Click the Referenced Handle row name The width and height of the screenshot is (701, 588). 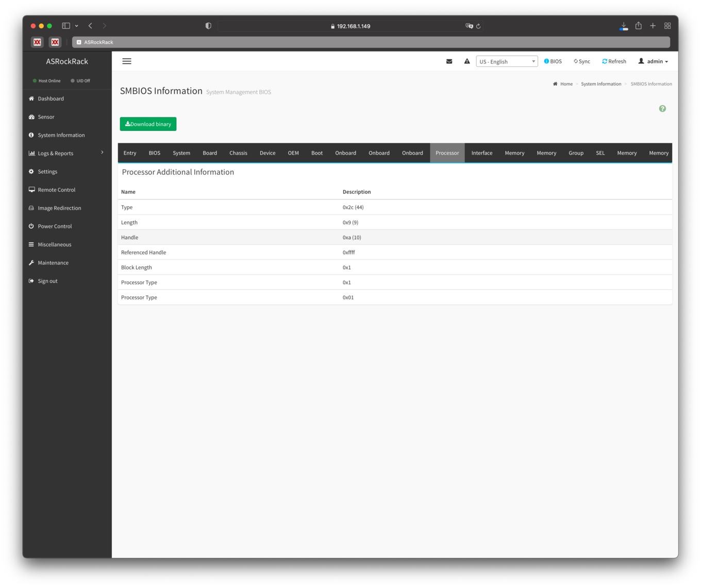(143, 253)
